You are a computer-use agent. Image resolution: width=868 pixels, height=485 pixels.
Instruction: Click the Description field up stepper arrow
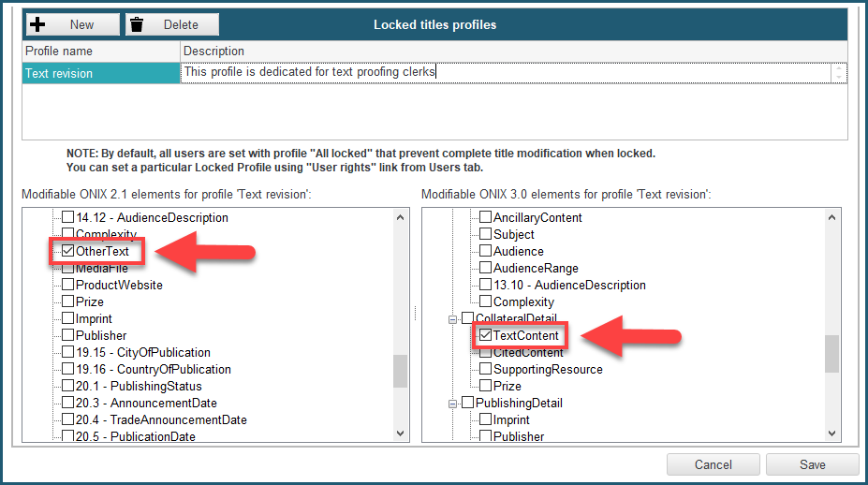pyautogui.click(x=839, y=68)
